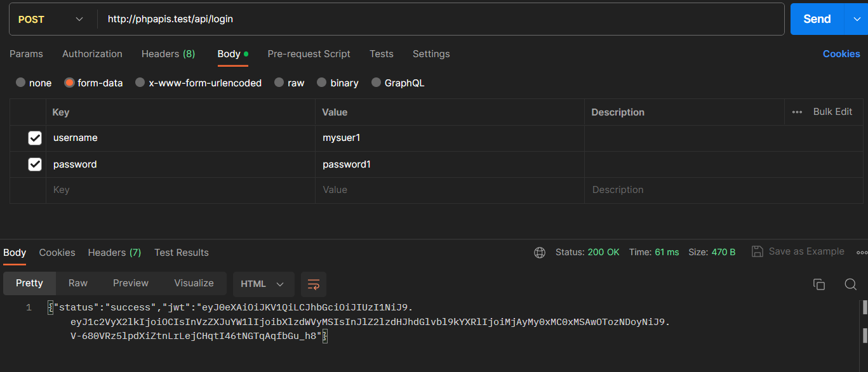This screenshot has height=372, width=868.
Task: Open the Test Results response tab
Action: pyautogui.click(x=182, y=253)
